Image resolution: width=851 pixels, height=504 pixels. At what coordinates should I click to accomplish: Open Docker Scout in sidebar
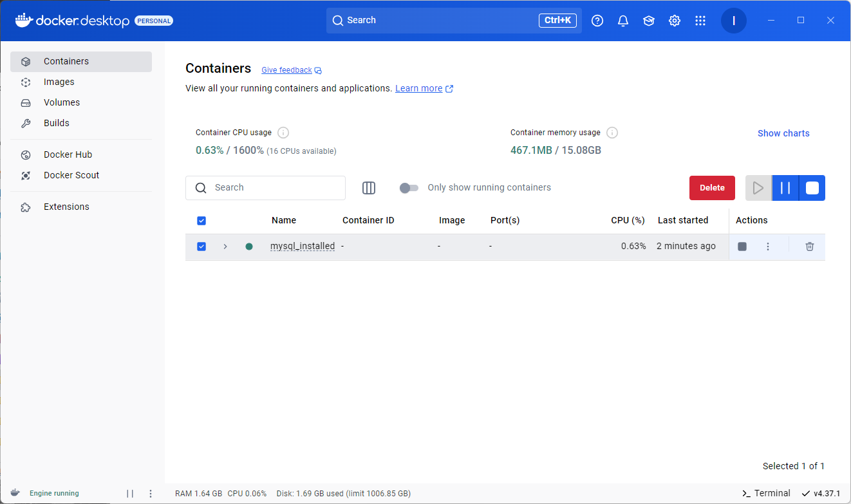[x=81, y=176]
